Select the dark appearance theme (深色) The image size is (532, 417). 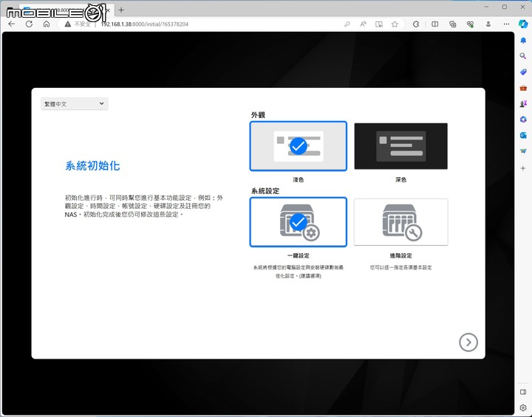(x=400, y=146)
